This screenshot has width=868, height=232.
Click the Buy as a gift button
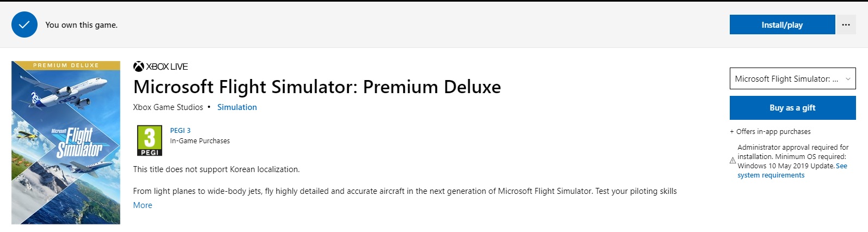click(792, 108)
